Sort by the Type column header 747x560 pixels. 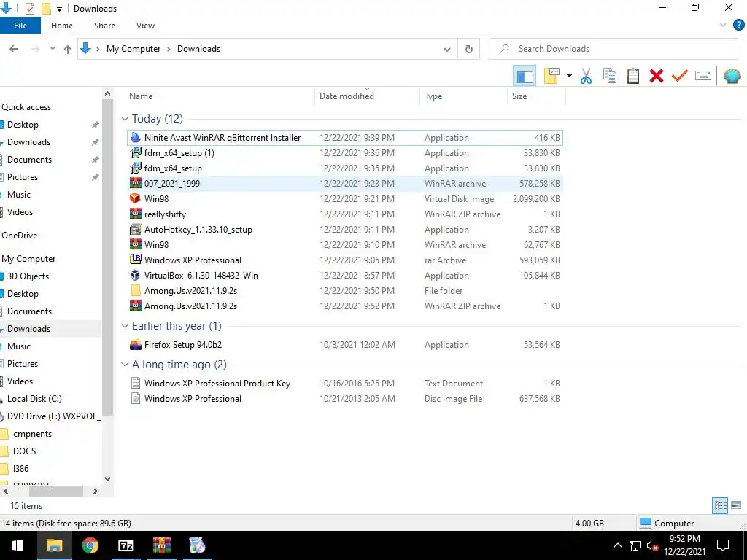[433, 96]
